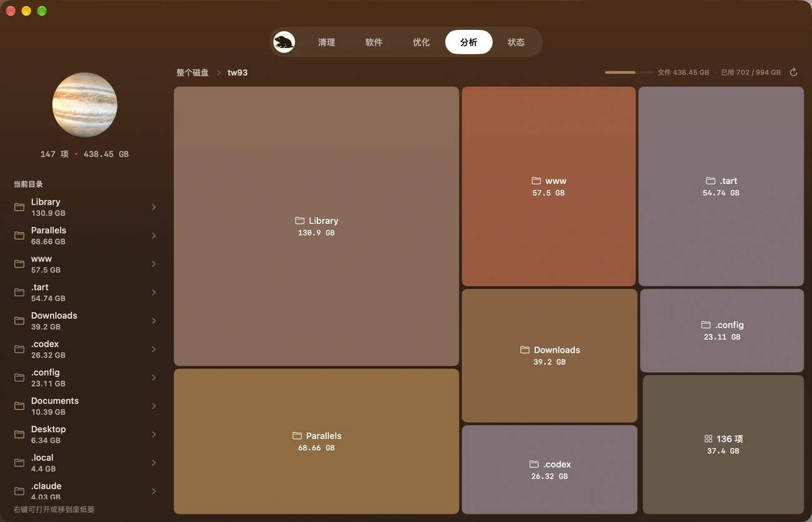Refresh the disk analysis with reload icon
Image resolution: width=812 pixels, height=522 pixels.
[x=793, y=72]
